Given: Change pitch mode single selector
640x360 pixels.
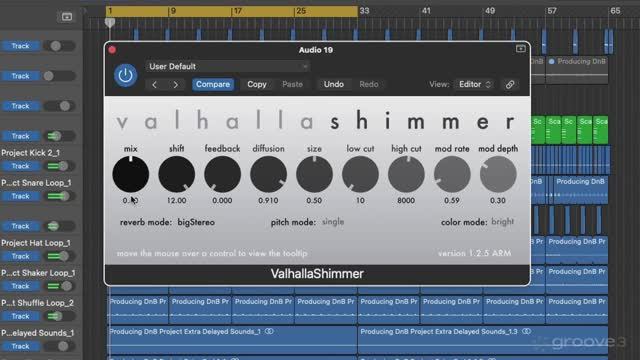Looking at the screenshot, I should click(x=333, y=222).
